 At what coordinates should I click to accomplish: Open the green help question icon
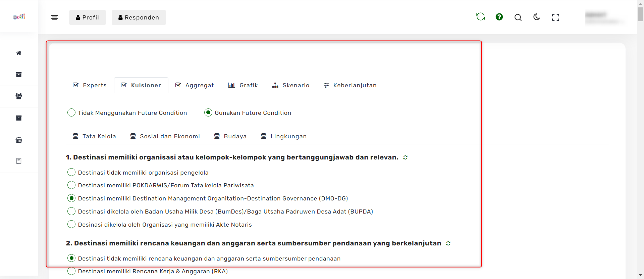point(499,17)
